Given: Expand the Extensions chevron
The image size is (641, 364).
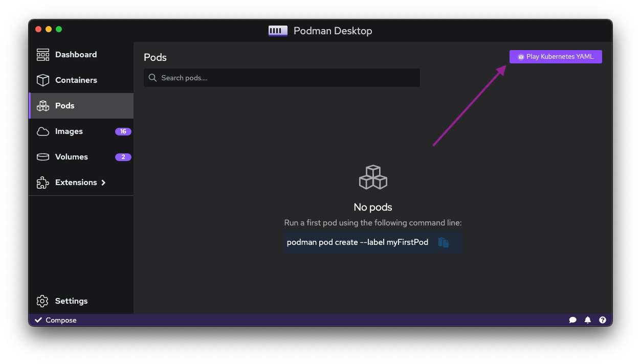Looking at the screenshot, I should 103,182.
